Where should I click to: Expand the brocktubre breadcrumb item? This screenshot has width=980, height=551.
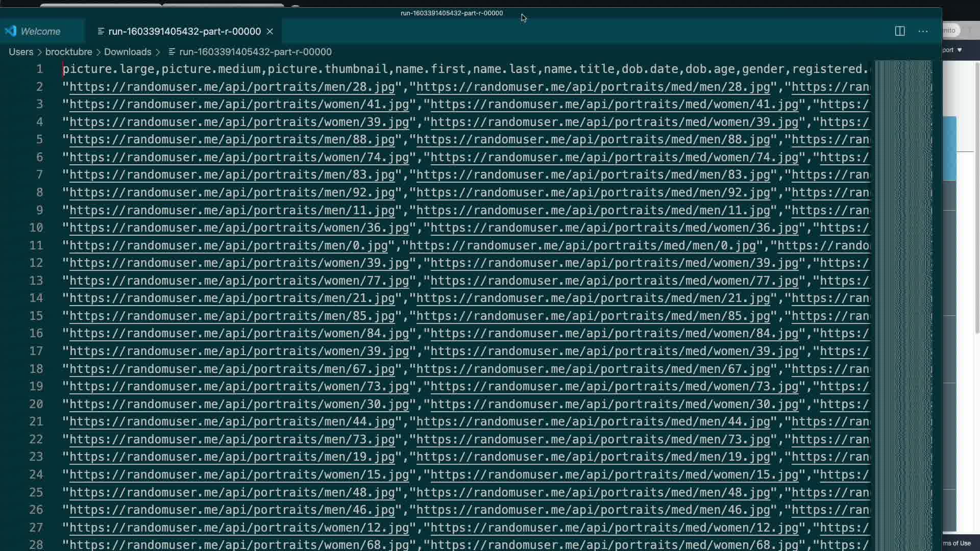[x=68, y=52]
